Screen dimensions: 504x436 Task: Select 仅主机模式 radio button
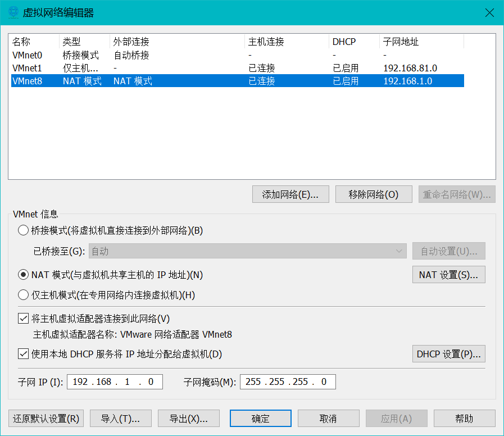coord(23,294)
